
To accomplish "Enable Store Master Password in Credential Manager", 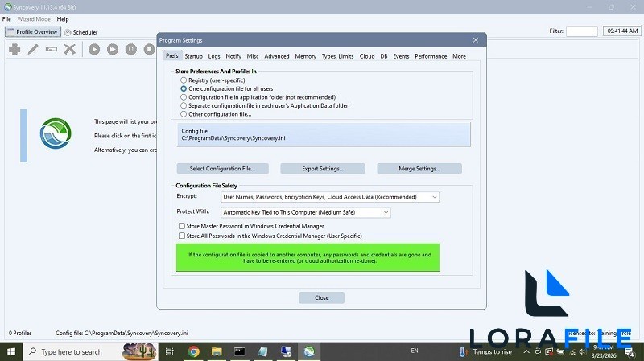I will tap(182, 226).
